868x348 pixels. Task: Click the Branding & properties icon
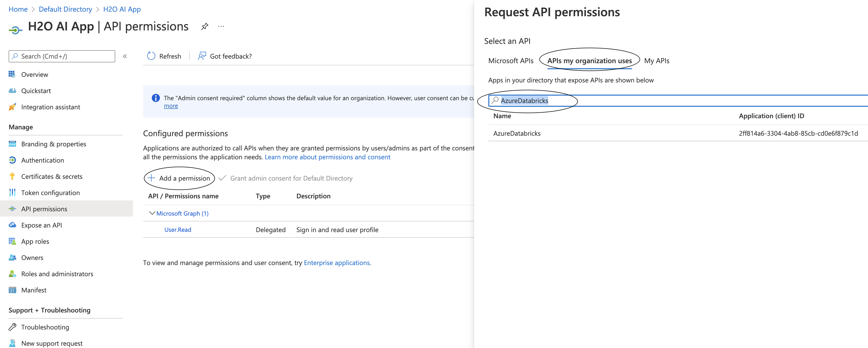pos(12,144)
